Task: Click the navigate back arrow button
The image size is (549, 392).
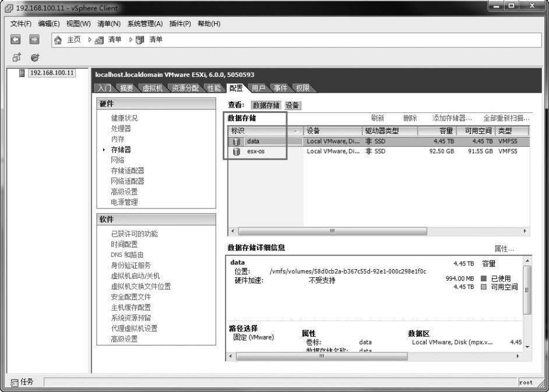Action: point(16,40)
